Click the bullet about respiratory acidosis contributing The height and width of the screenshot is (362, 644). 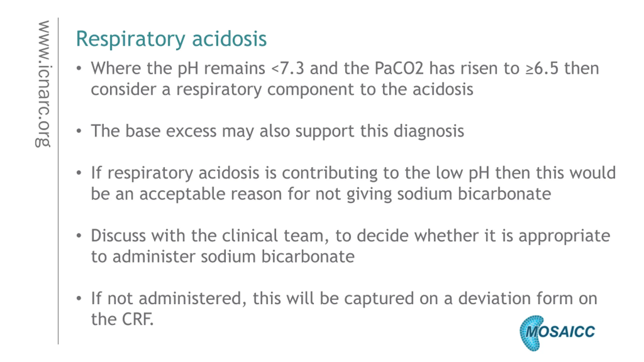pyautogui.click(x=346, y=183)
